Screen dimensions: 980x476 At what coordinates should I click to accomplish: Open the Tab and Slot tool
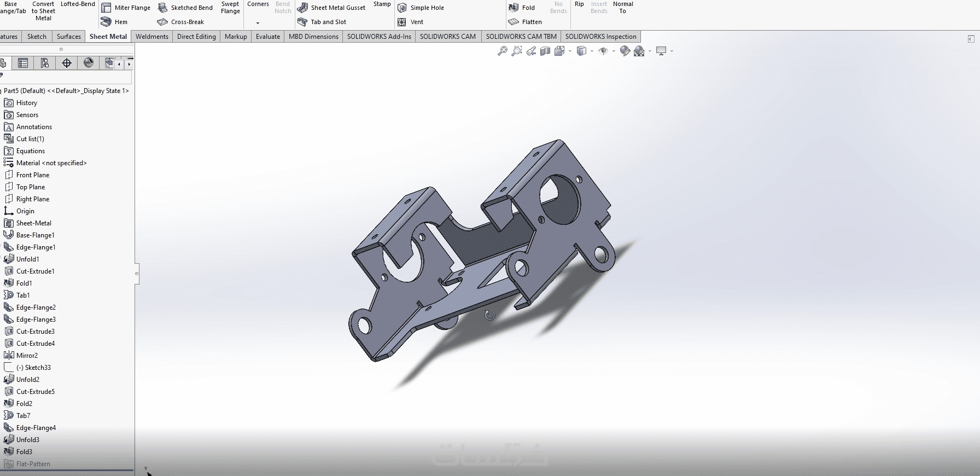(x=322, y=22)
